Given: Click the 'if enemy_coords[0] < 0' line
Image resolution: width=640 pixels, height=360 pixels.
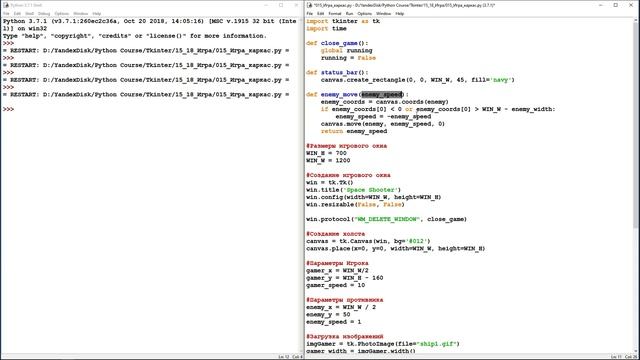Looking at the screenshot, I should click(438, 109).
